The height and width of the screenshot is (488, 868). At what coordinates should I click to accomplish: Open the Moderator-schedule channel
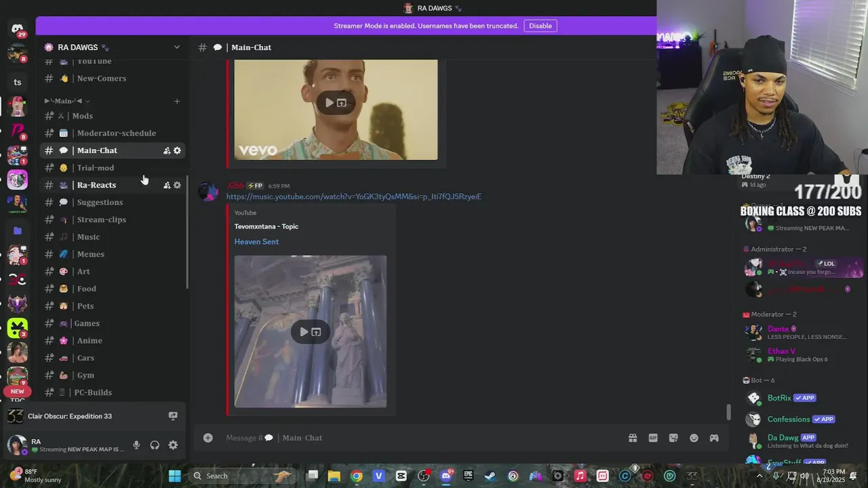(x=112, y=134)
